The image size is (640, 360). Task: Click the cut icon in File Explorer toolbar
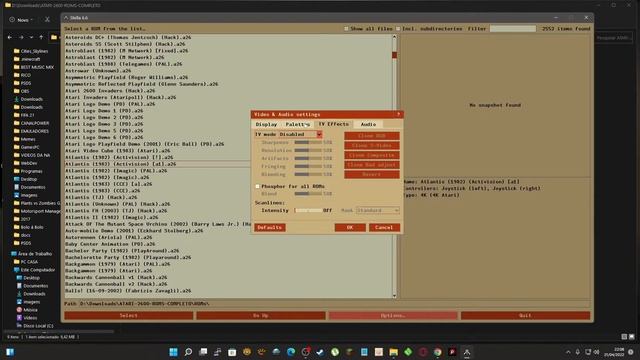47,19
